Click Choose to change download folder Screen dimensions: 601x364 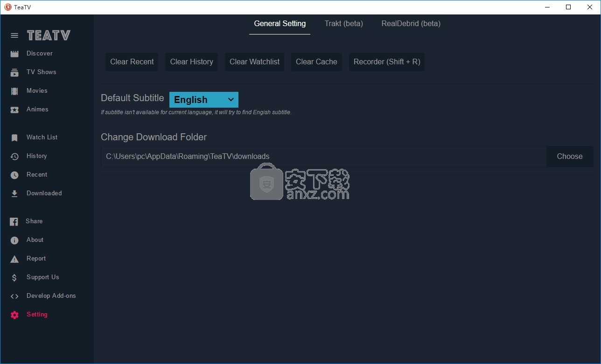pos(570,157)
